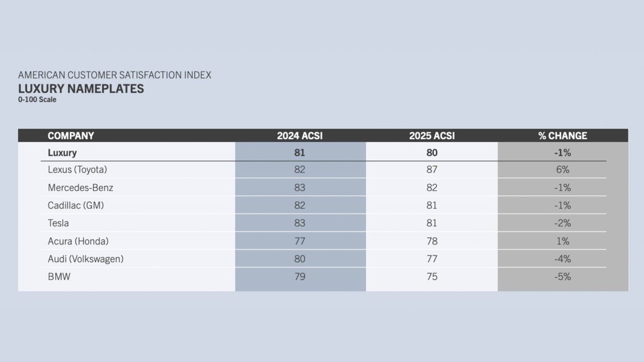Viewport: 644px width, 362px height.
Task: Click the BMW company name
Action: pos(59,277)
